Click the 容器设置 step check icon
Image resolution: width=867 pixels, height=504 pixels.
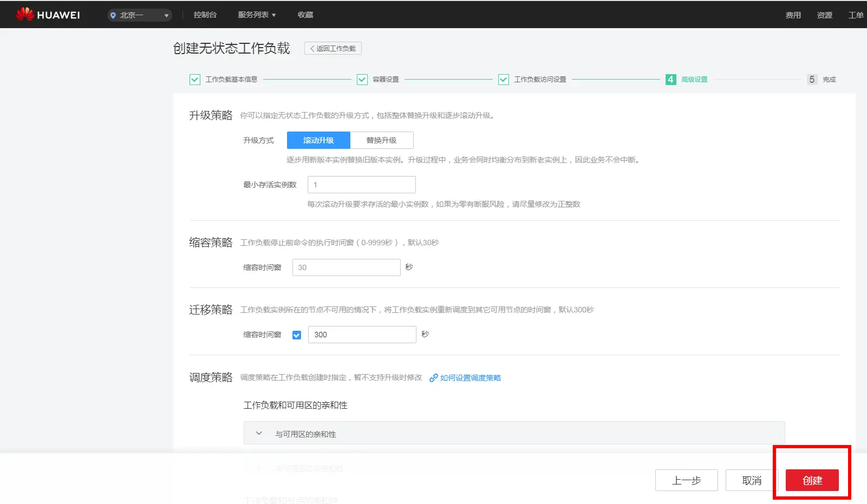(362, 80)
